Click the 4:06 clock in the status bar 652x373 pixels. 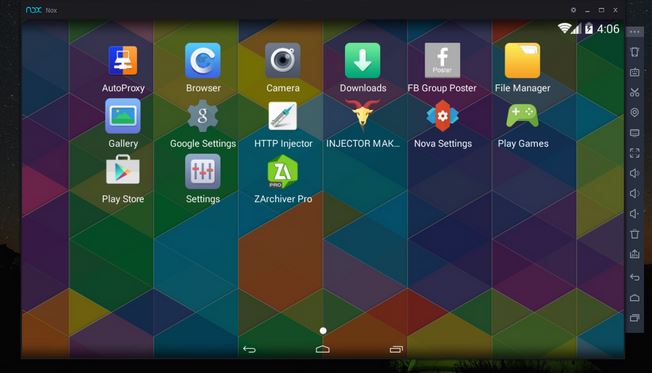(608, 29)
